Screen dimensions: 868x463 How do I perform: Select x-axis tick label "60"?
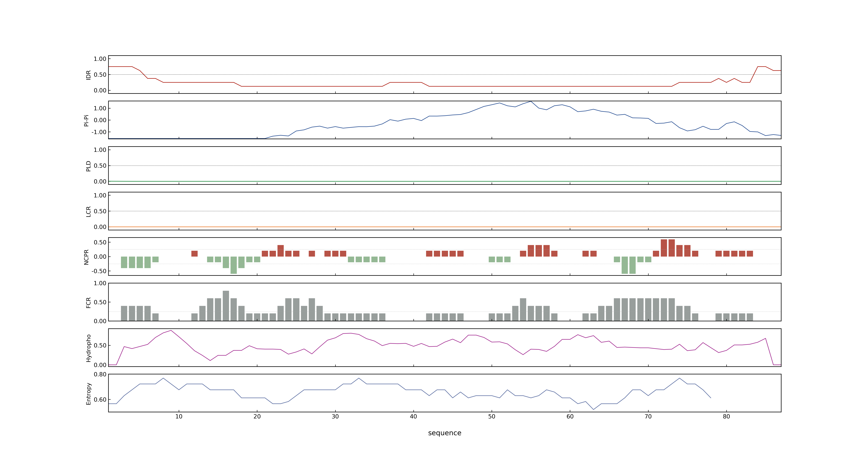pyautogui.click(x=570, y=416)
